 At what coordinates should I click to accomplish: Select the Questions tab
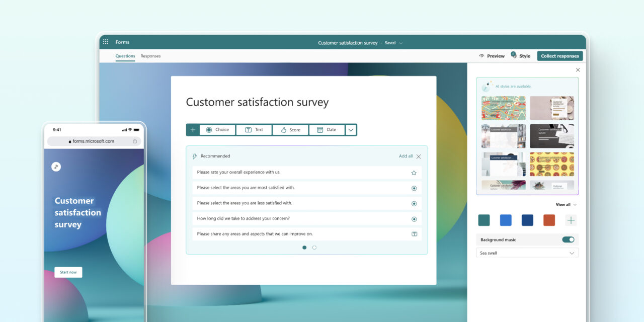click(125, 56)
